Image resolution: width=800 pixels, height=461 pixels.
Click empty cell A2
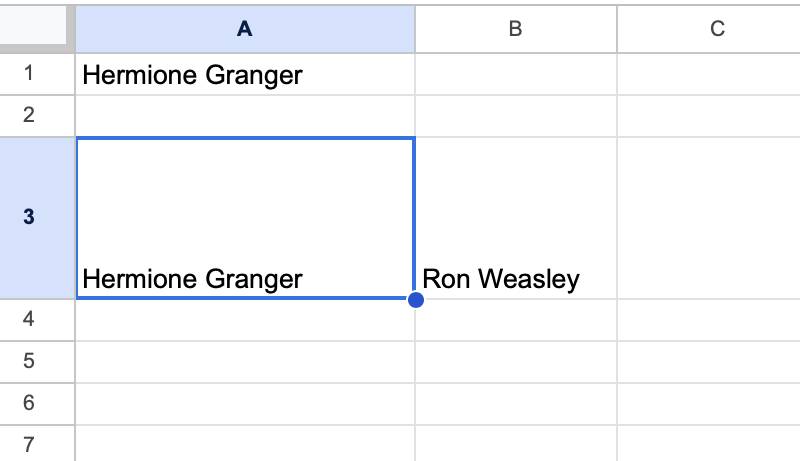tap(245, 116)
